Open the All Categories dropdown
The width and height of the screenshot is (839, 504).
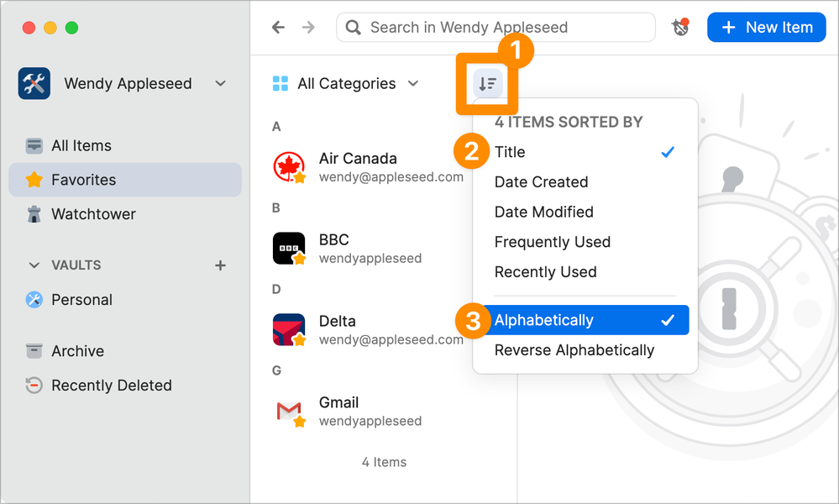point(346,84)
